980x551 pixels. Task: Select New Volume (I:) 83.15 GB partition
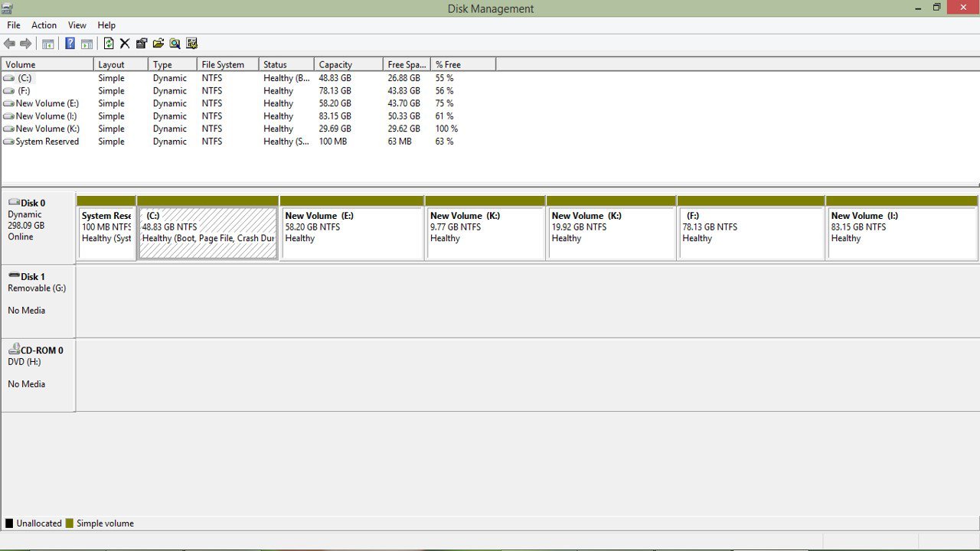tap(902, 233)
